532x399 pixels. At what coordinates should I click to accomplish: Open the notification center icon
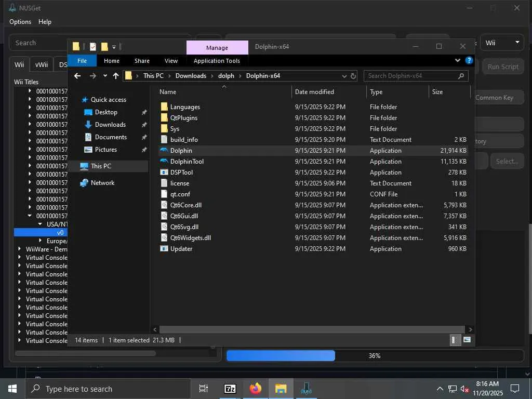pyautogui.click(x=515, y=389)
